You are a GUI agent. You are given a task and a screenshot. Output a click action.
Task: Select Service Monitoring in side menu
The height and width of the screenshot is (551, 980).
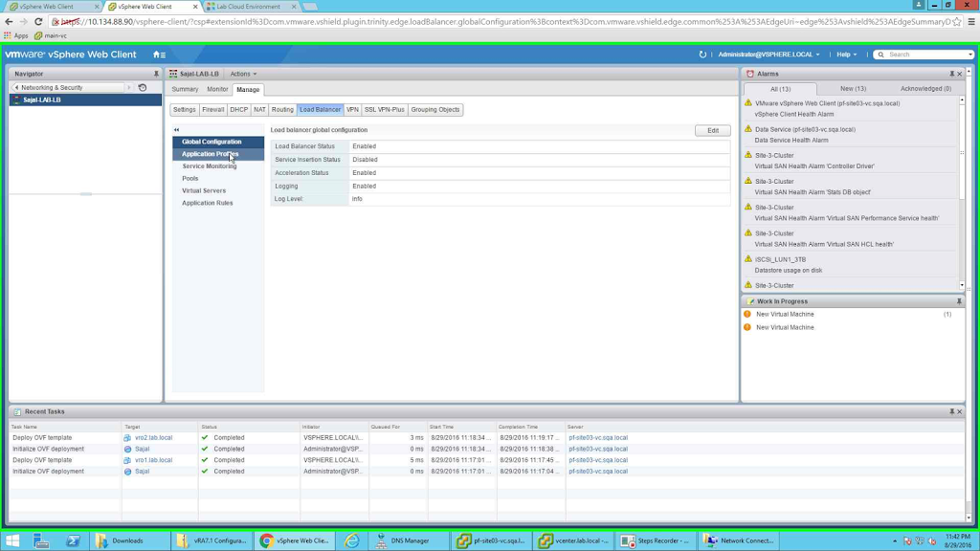pos(218,166)
